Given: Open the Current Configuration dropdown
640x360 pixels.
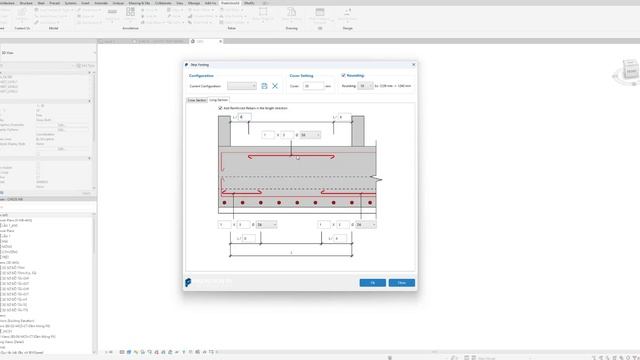Looking at the screenshot, I should tap(242, 86).
